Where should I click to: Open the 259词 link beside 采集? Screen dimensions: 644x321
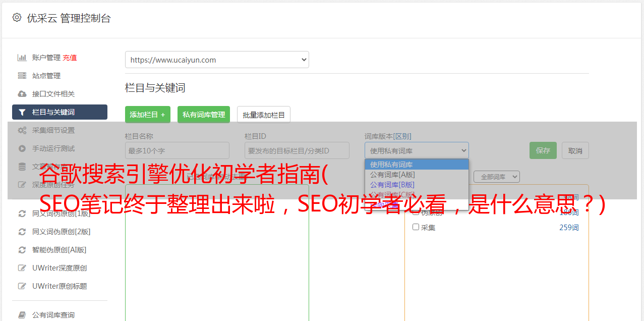tap(569, 228)
